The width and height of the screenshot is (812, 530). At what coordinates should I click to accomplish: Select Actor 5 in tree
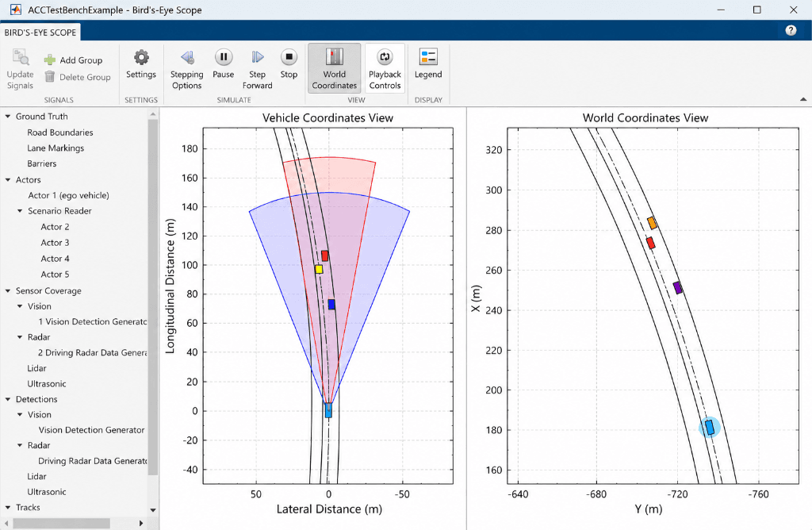point(55,275)
